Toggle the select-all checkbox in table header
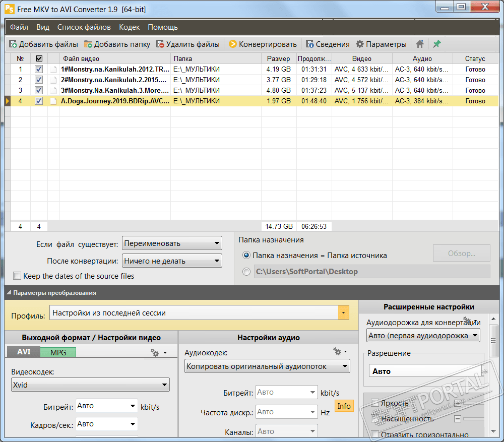 tap(39, 59)
